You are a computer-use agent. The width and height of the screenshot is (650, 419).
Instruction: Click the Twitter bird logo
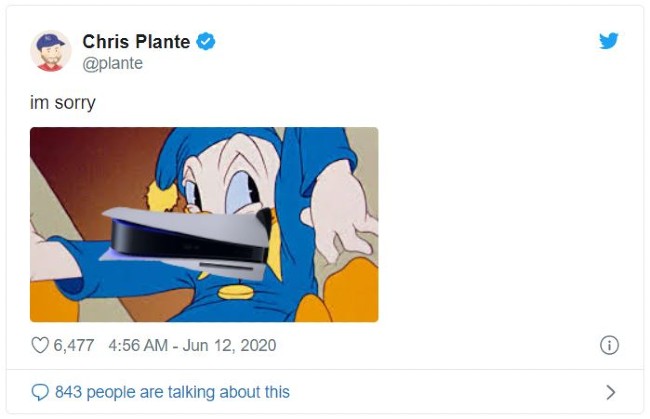[608, 41]
